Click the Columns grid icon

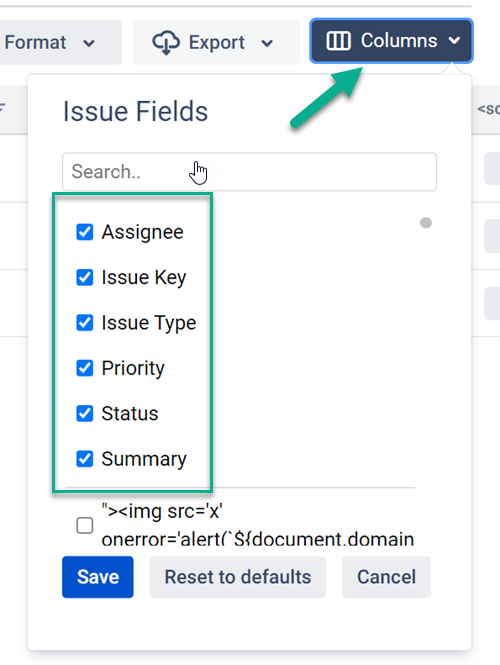click(x=338, y=41)
